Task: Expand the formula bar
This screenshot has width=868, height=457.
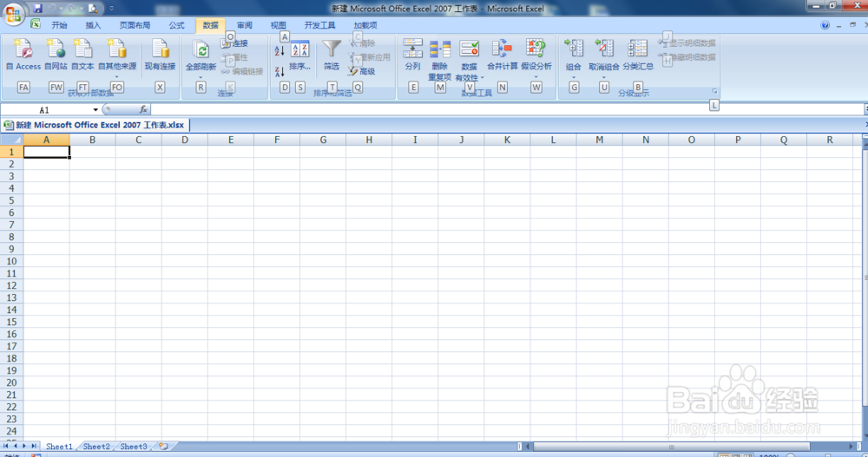Action: (x=865, y=109)
